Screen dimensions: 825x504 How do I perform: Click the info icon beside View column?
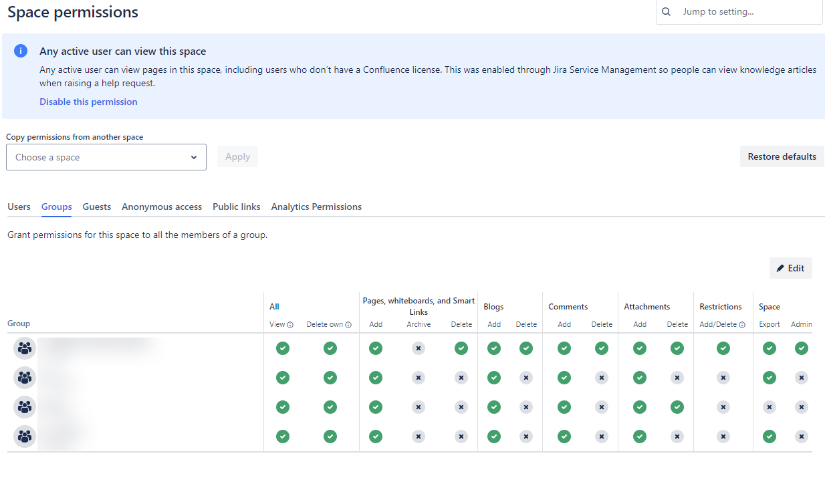pos(290,325)
